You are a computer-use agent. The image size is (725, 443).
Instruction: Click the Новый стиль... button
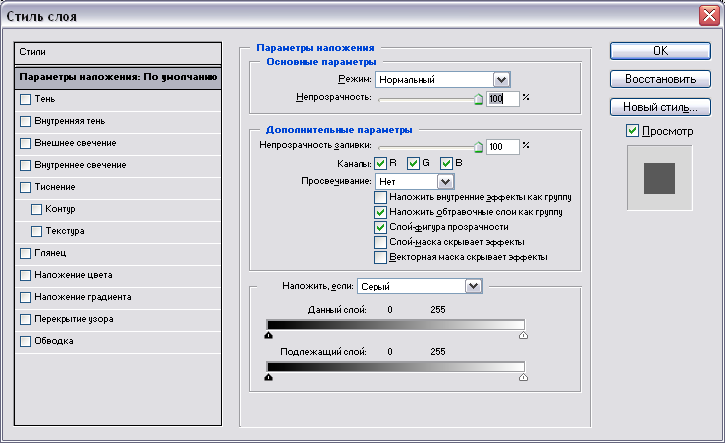660,107
